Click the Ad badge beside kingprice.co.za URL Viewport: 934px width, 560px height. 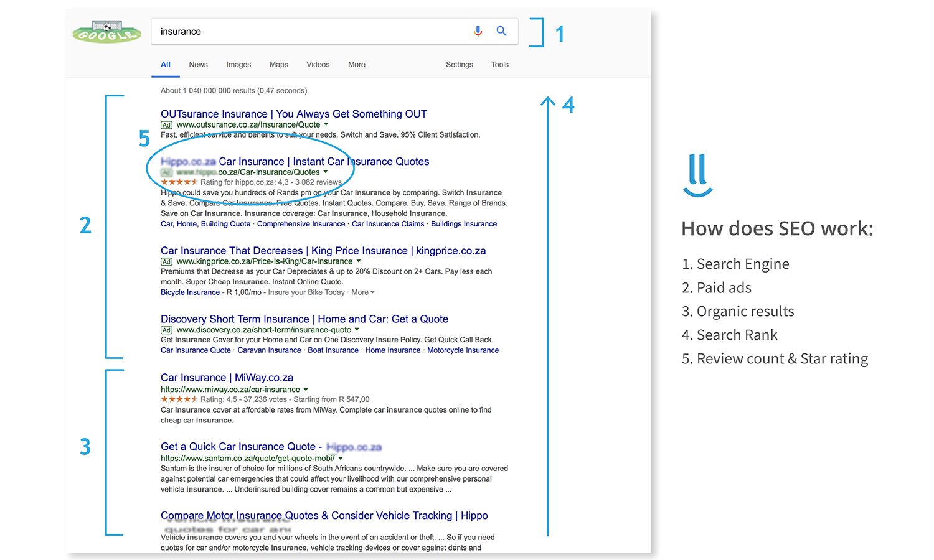(166, 262)
